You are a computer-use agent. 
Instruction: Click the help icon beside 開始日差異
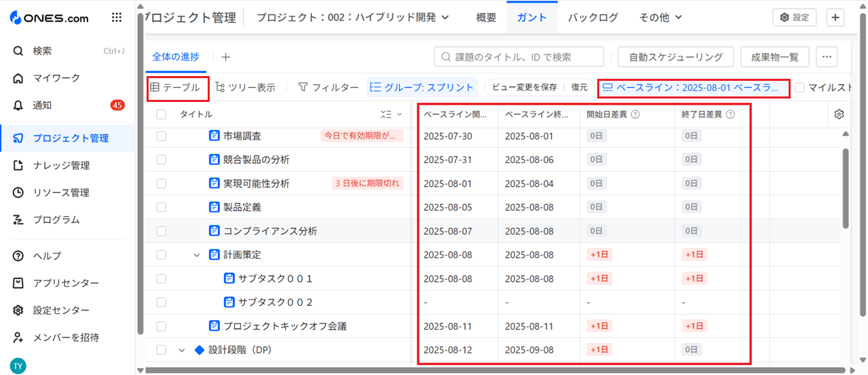(635, 115)
